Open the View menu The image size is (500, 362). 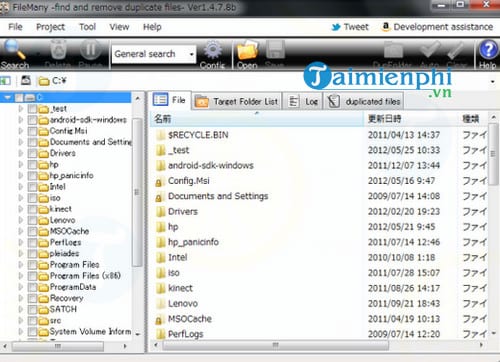(119, 27)
